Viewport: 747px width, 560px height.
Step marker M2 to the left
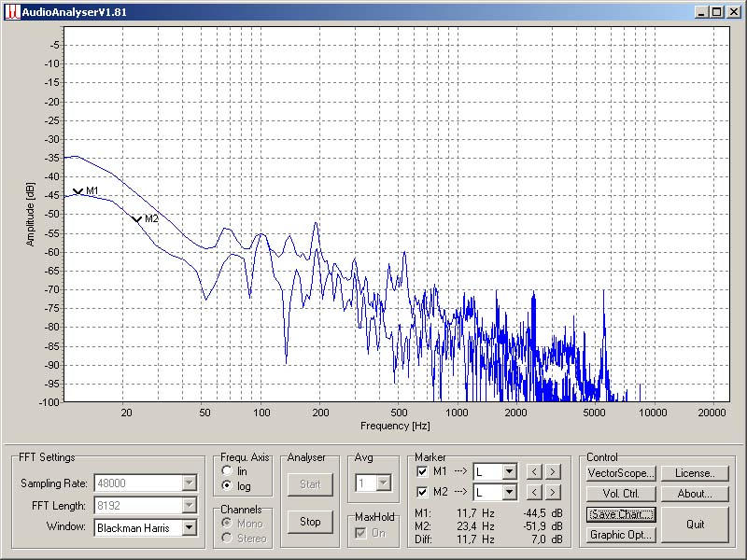point(534,492)
